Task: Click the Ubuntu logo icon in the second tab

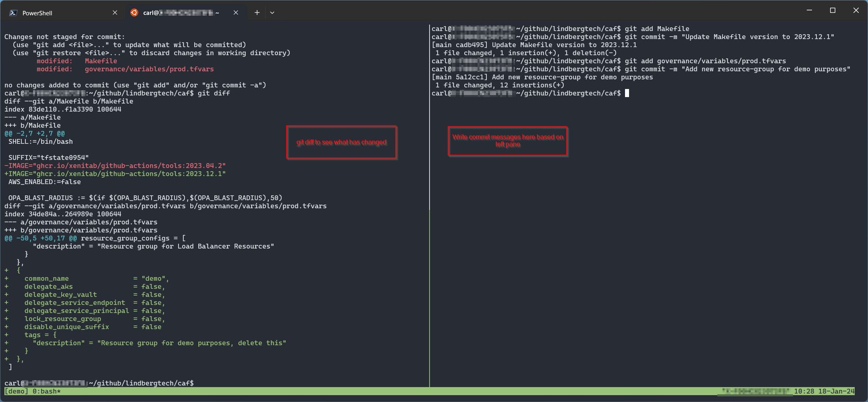Action: tap(134, 12)
